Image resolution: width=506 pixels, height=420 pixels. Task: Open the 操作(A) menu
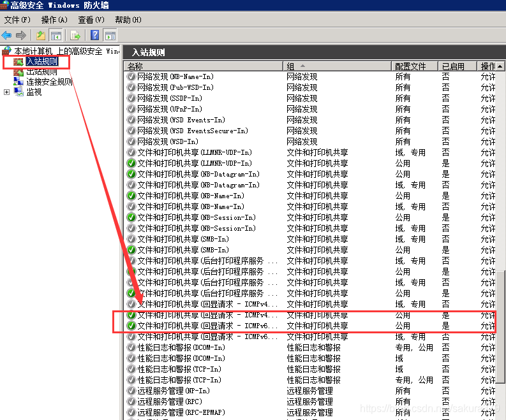[54, 20]
